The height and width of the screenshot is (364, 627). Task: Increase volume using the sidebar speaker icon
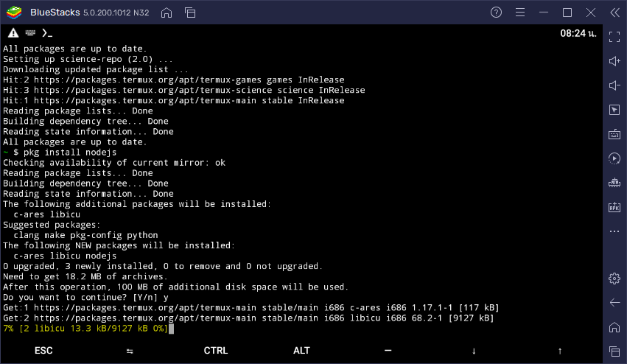click(614, 61)
